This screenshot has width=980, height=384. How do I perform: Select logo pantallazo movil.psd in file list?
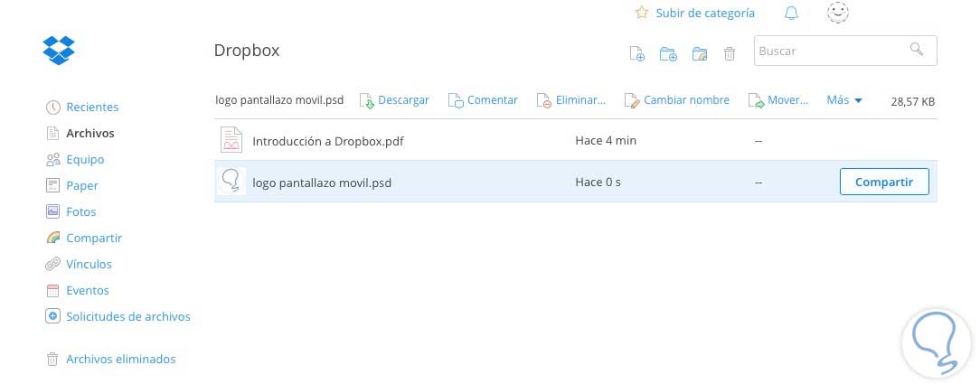click(322, 183)
